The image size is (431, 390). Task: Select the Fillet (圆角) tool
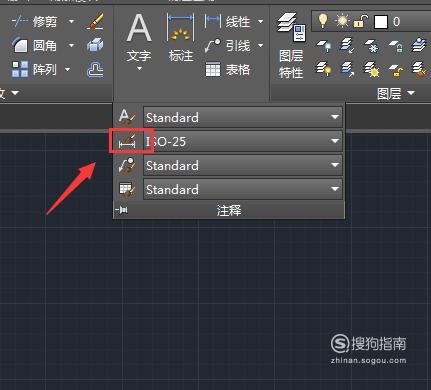[x=34, y=45]
